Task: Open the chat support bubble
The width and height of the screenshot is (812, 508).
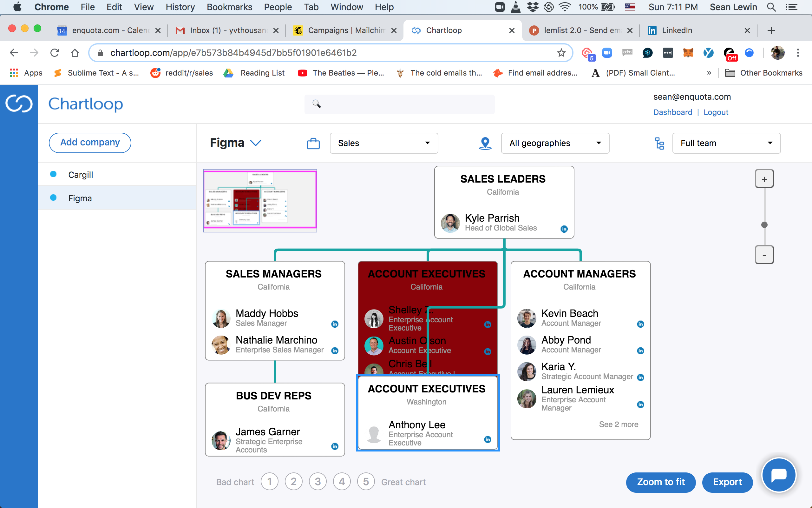Action: tap(778, 475)
